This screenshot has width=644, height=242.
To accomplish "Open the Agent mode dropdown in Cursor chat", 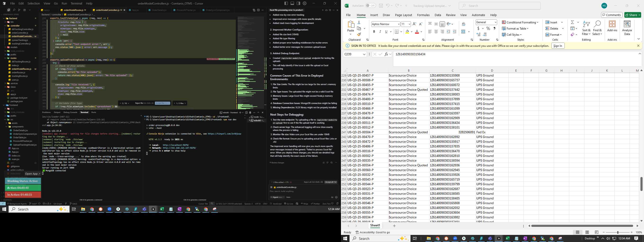I will (x=277, y=197).
